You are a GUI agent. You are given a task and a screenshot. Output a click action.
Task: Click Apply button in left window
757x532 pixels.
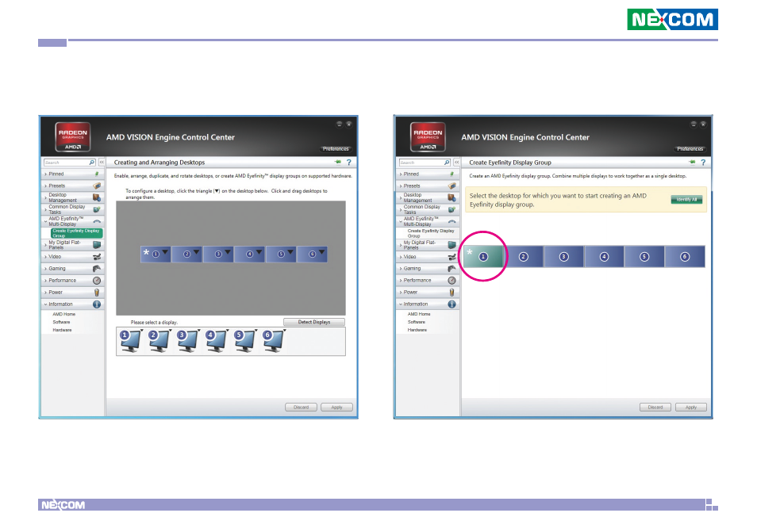tap(336, 407)
